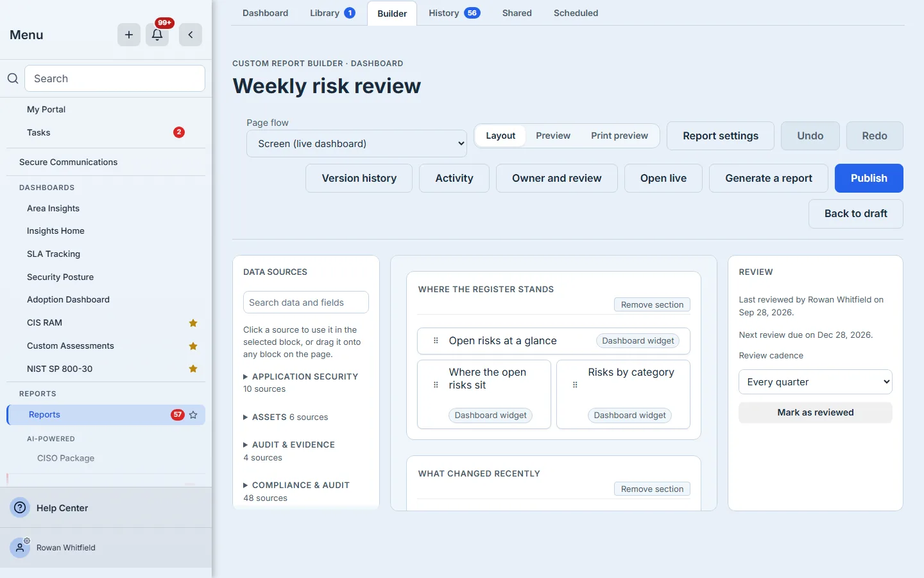Open Report settings
The image size is (924, 578).
[x=721, y=136]
